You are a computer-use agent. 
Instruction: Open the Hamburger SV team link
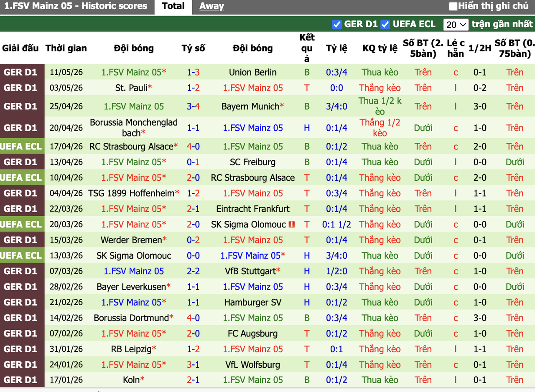(253, 302)
